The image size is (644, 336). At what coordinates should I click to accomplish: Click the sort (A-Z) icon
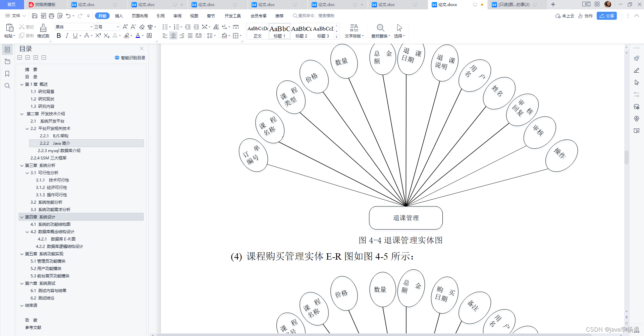coord(216,27)
